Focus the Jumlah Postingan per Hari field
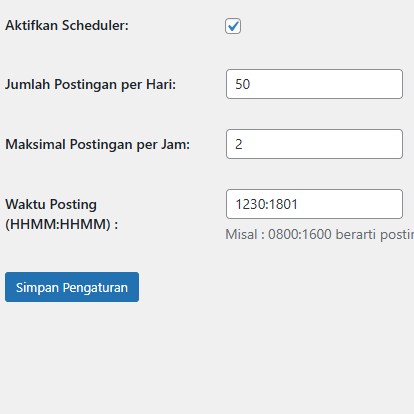This screenshot has width=414, height=414. 314,84
